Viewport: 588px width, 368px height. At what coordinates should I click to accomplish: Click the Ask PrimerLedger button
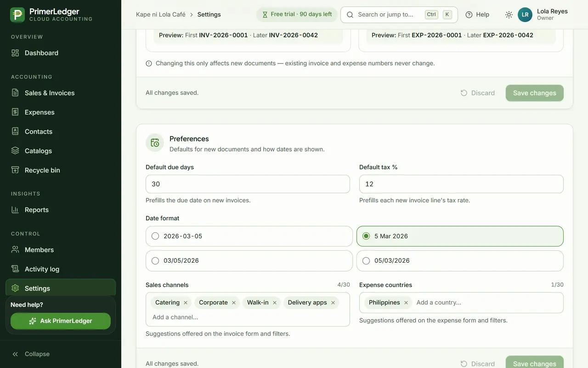[61, 321]
